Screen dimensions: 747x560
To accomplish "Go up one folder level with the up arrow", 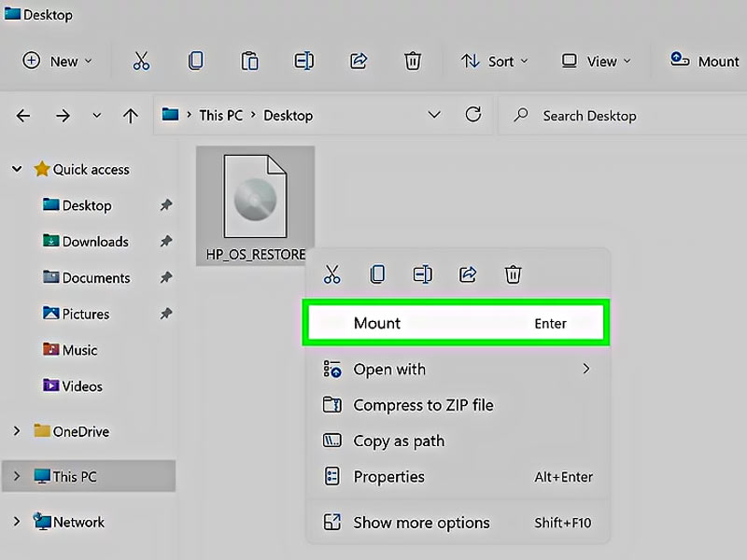I will [130, 115].
